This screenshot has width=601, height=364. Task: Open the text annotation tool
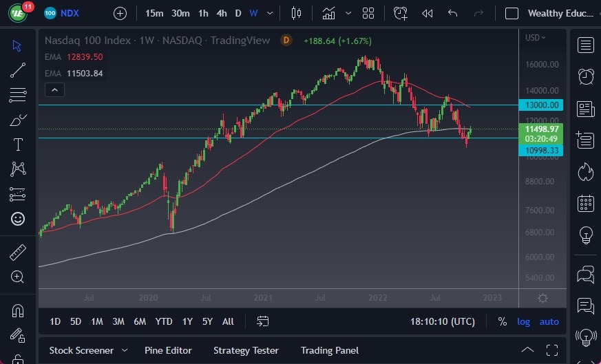click(18, 144)
